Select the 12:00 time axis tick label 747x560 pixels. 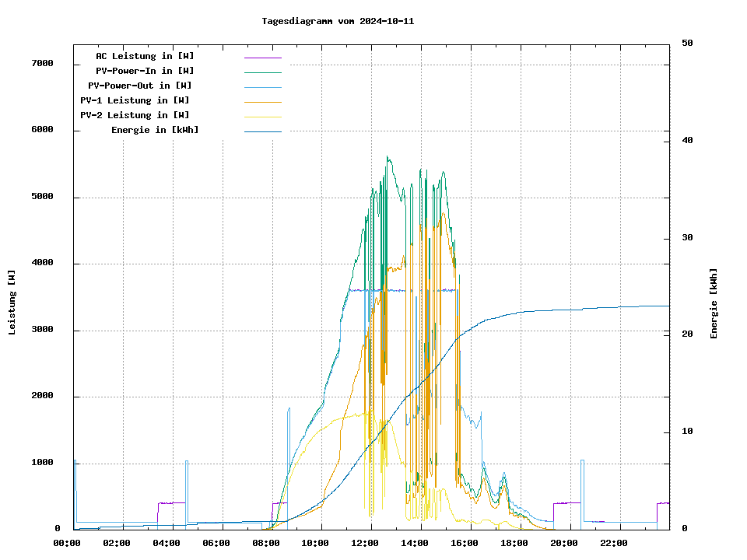click(x=365, y=543)
